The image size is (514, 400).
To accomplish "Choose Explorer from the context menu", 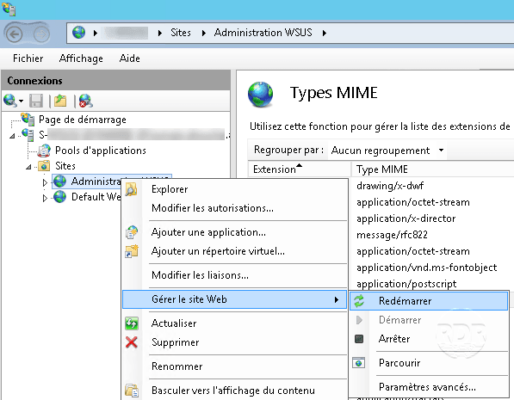I will pos(235,189).
